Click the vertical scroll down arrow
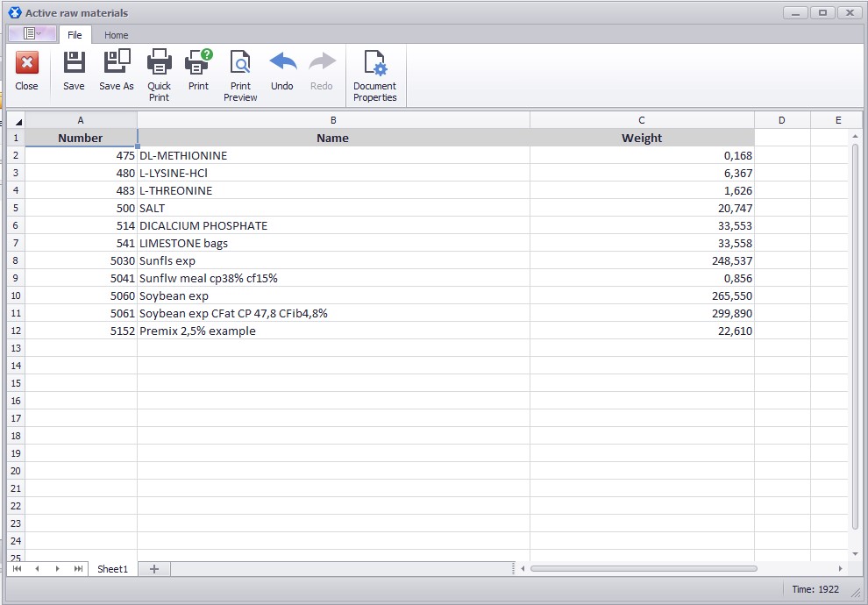 click(855, 553)
